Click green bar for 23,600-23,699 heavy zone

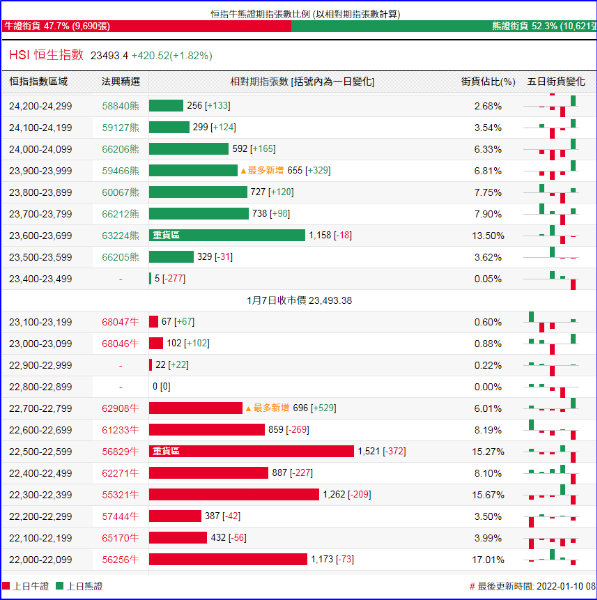tap(227, 235)
